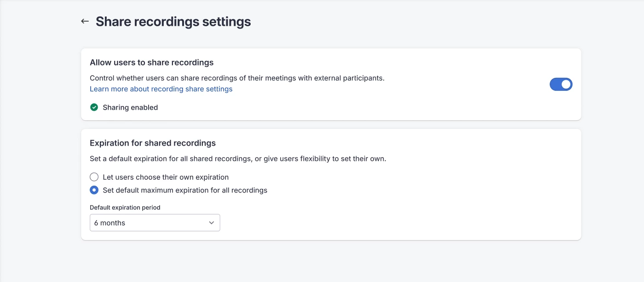
Task: Click the "Share recordings settings" page title
Action: click(x=173, y=22)
